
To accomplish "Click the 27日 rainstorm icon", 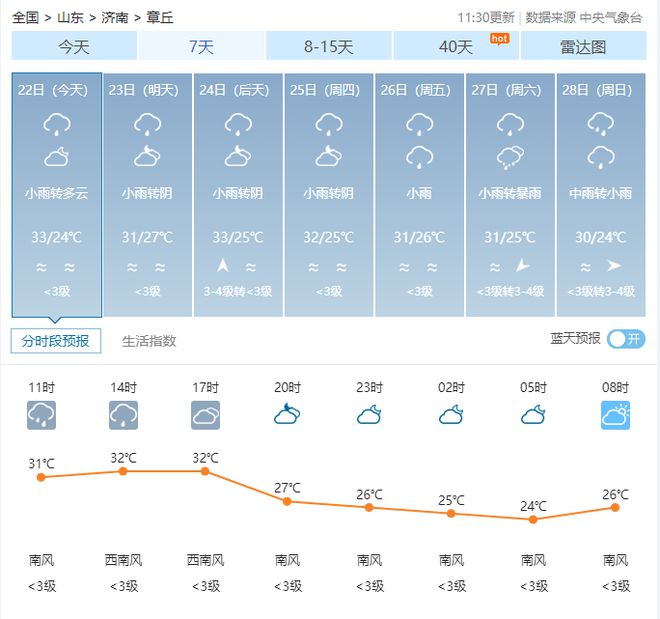I will pos(510,157).
